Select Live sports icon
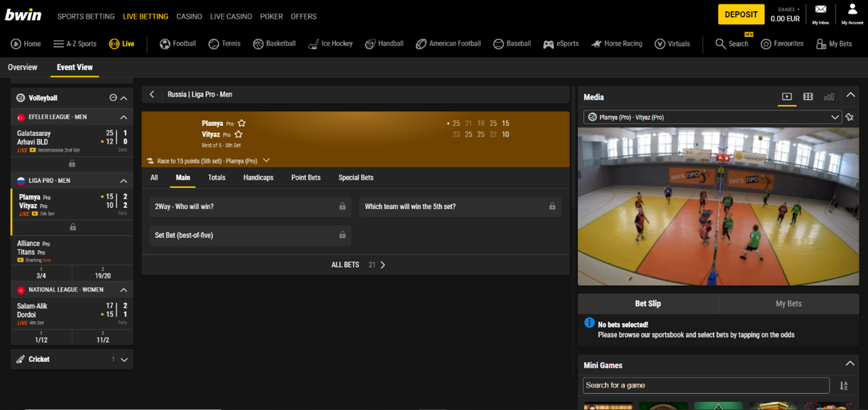The height and width of the screenshot is (410, 868). (x=121, y=44)
